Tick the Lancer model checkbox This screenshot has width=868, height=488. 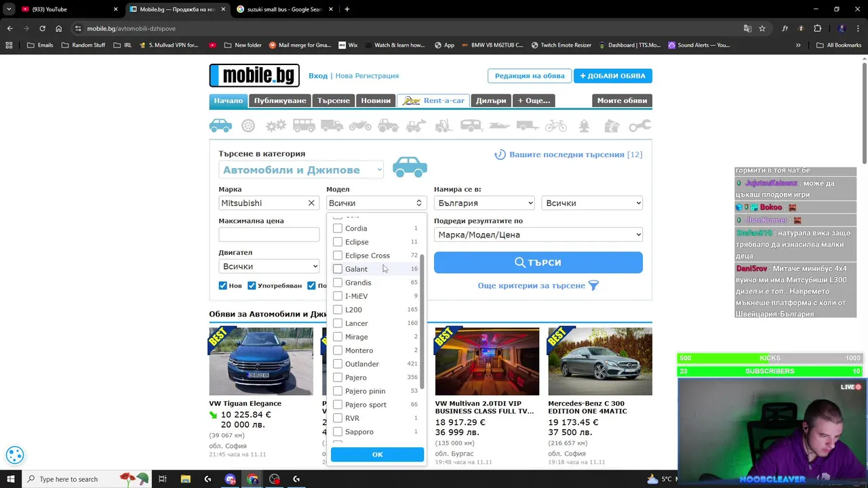(x=338, y=323)
